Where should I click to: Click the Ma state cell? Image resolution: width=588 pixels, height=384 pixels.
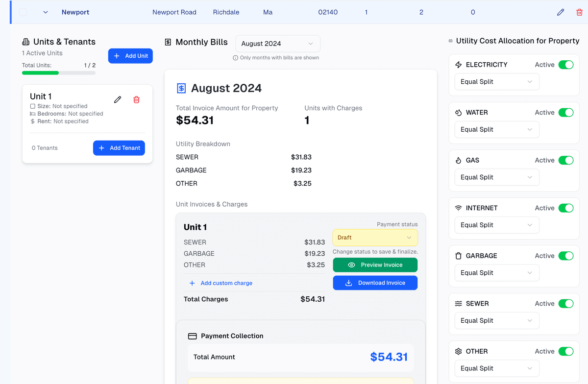pyautogui.click(x=268, y=12)
